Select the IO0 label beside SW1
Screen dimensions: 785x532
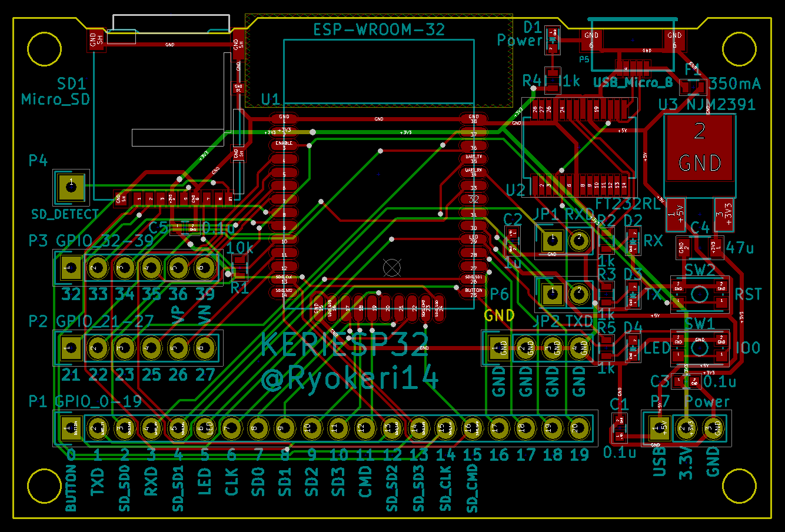click(x=748, y=347)
